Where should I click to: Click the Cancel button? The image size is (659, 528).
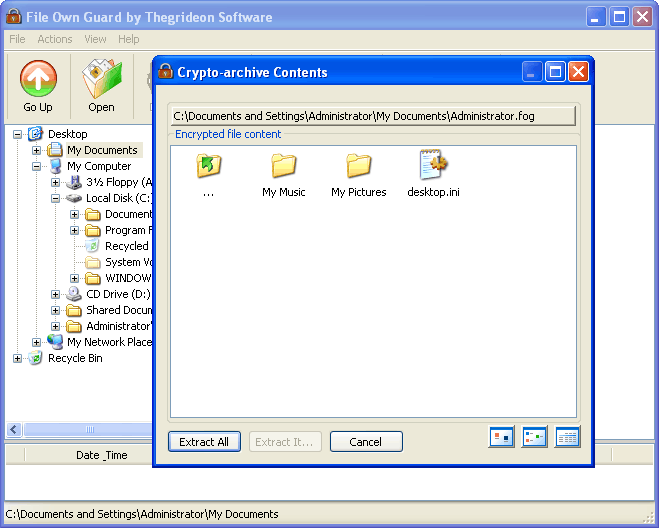[366, 441]
